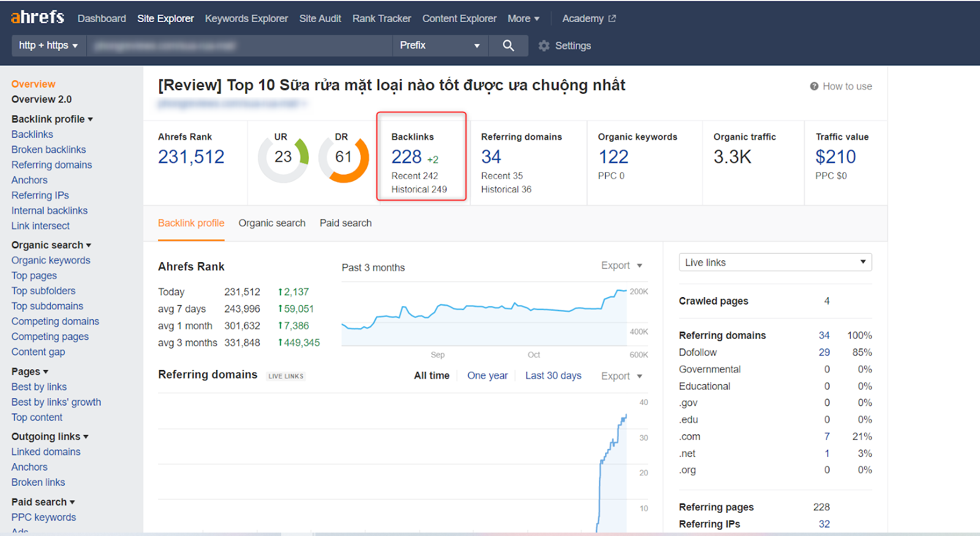The width and height of the screenshot is (980, 536).
Task: Select One year range
Action: click(x=488, y=376)
